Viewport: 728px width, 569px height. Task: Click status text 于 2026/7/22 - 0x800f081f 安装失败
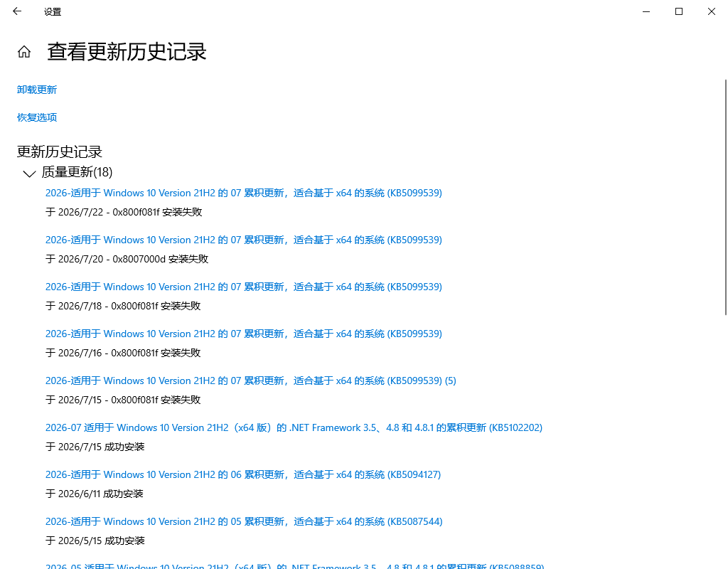(x=124, y=212)
